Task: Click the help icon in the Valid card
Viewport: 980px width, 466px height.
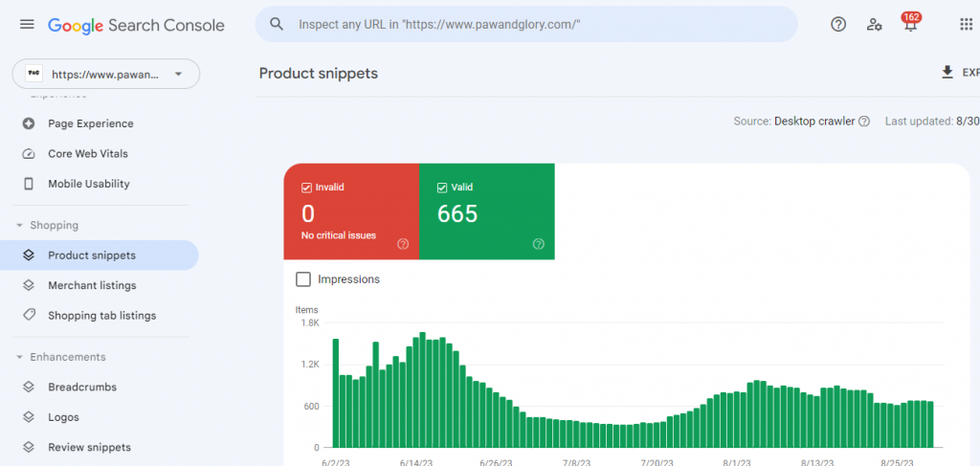Action: click(539, 244)
